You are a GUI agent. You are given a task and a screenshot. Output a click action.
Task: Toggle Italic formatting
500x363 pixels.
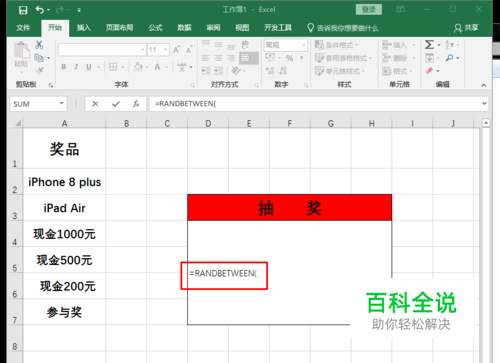click(76, 67)
